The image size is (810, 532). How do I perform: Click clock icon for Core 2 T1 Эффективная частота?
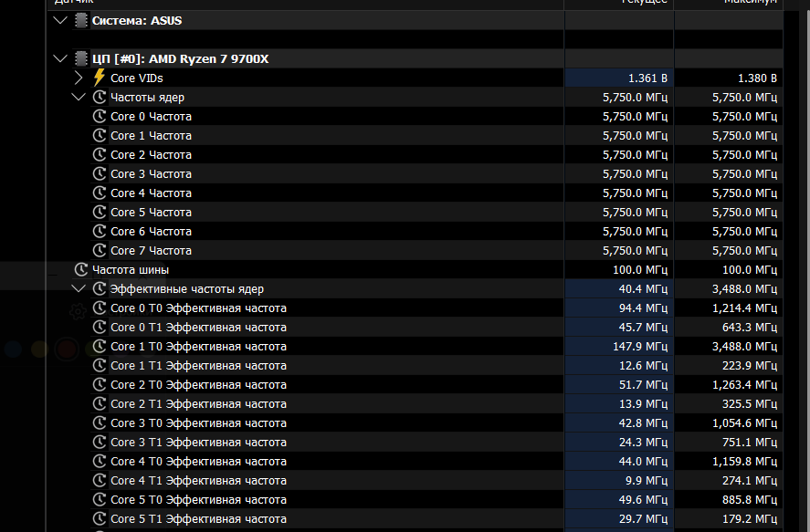(x=100, y=403)
